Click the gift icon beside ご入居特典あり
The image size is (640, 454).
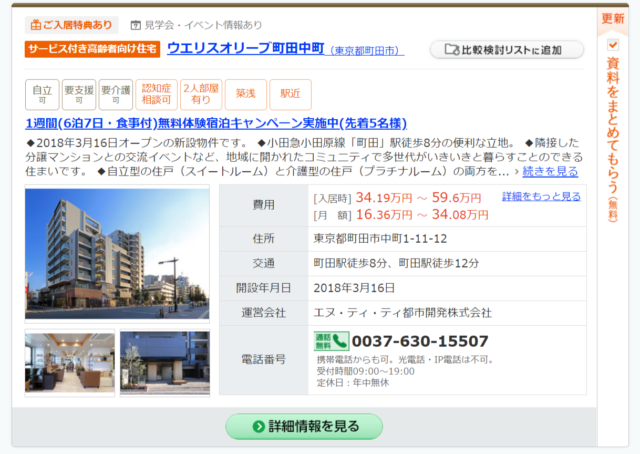(x=36, y=25)
